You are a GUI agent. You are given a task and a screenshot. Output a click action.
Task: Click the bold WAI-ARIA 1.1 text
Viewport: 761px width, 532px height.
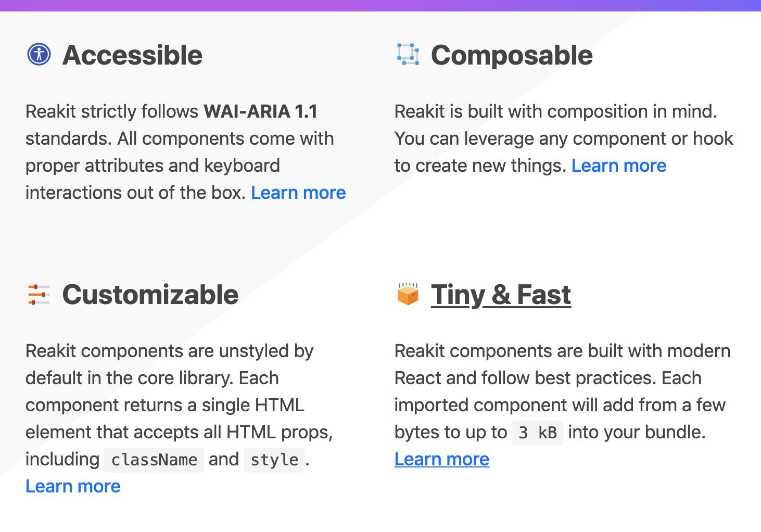(x=261, y=111)
